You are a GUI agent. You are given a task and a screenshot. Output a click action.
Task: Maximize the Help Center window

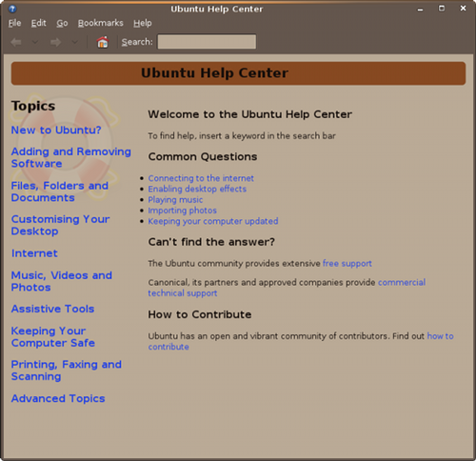[x=442, y=9]
